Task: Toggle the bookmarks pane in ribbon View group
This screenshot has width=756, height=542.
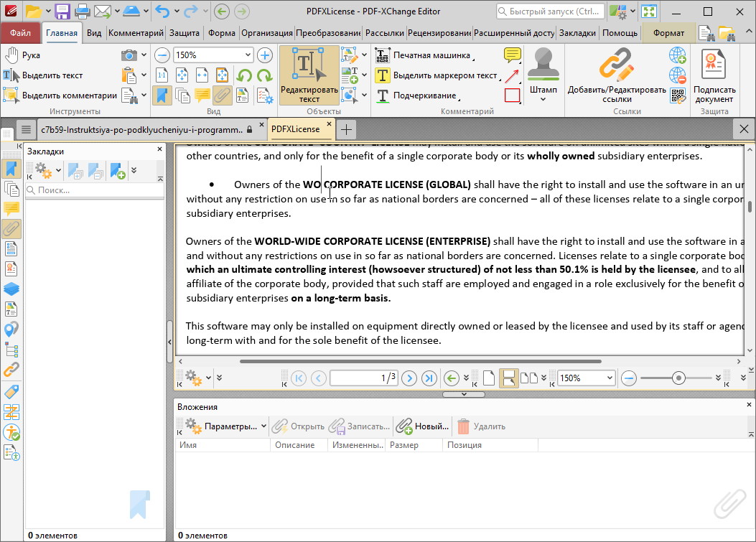Action: click(x=162, y=95)
